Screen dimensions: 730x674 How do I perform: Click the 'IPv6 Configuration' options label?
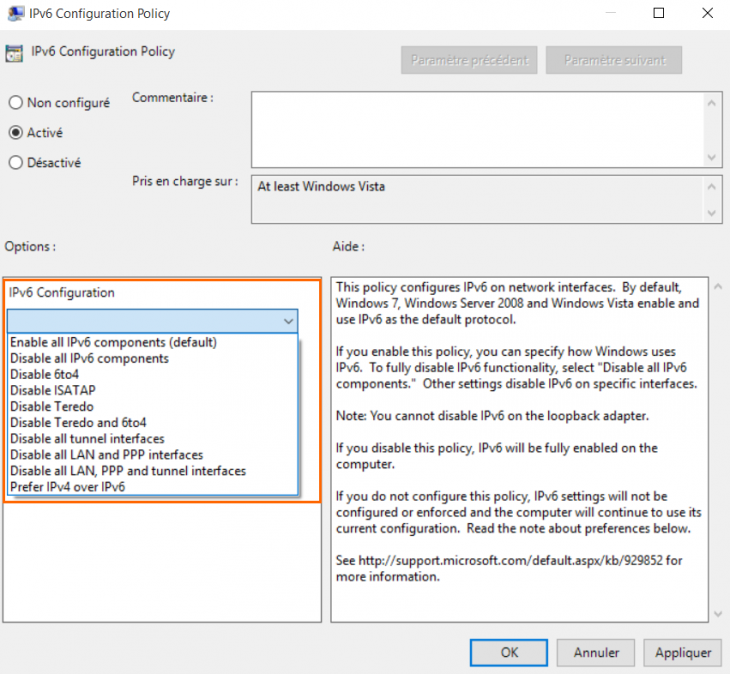coord(61,292)
